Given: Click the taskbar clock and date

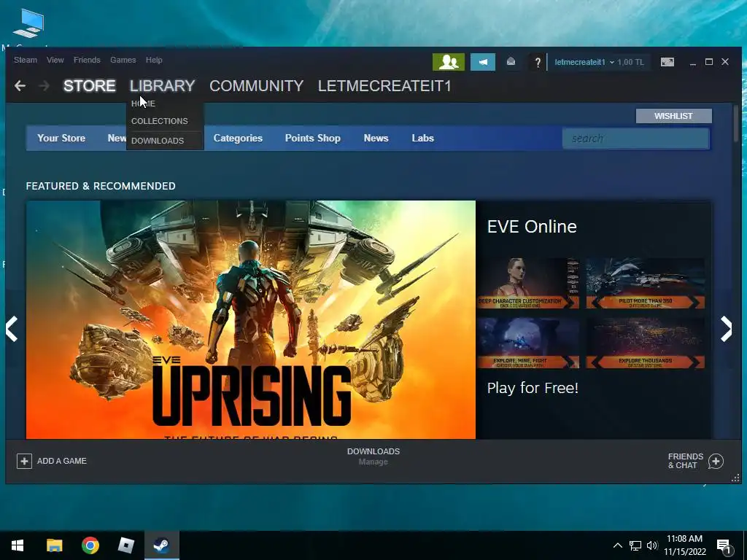Looking at the screenshot, I should pyautogui.click(x=684, y=545).
